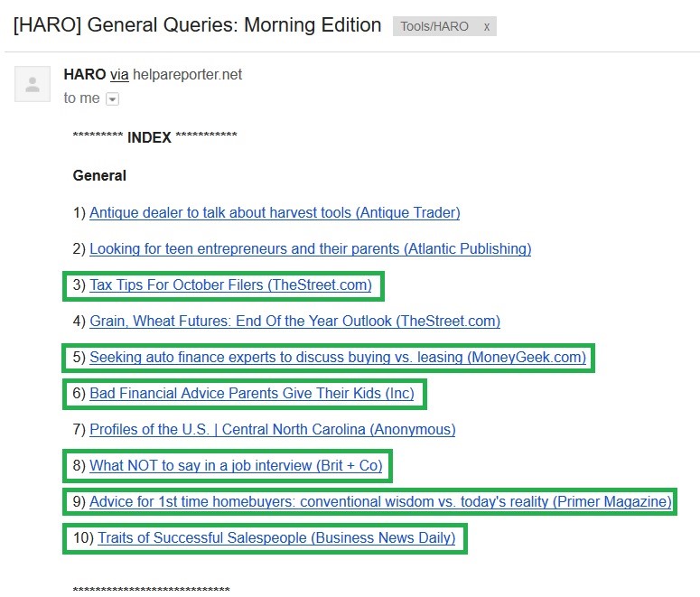Open Grain, Wheat Futures outlook link
The width and height of the screenshot is (700, 597).
coord(294,321)
